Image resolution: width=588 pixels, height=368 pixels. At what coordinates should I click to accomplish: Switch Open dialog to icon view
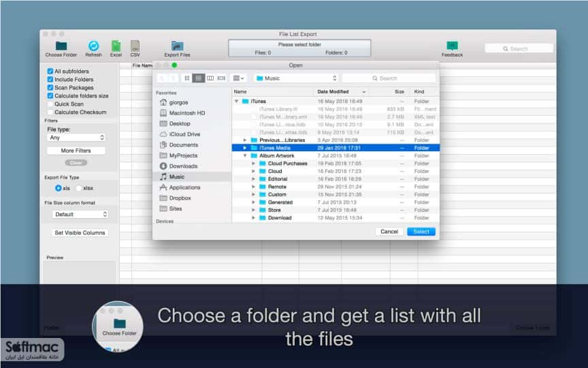(x=186, y=78)
